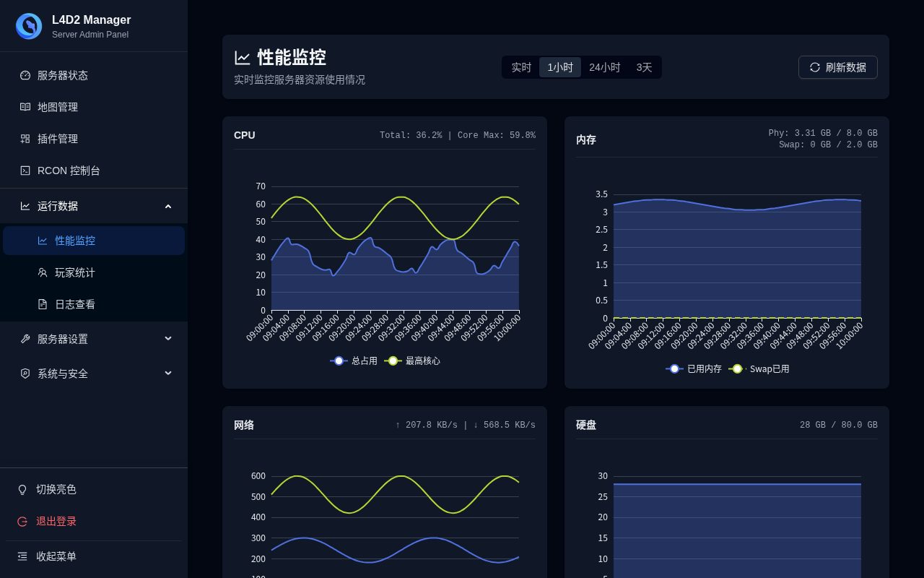Click the line-chart icon beside 性能监控 in sidebar
This screenshot has height=578, width=924.
(43, 241)
